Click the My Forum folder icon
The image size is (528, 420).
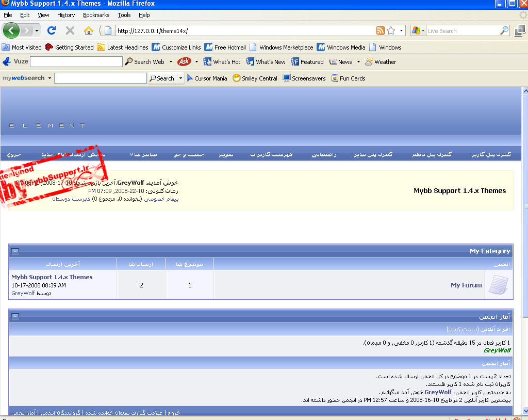tap(499, 285)
